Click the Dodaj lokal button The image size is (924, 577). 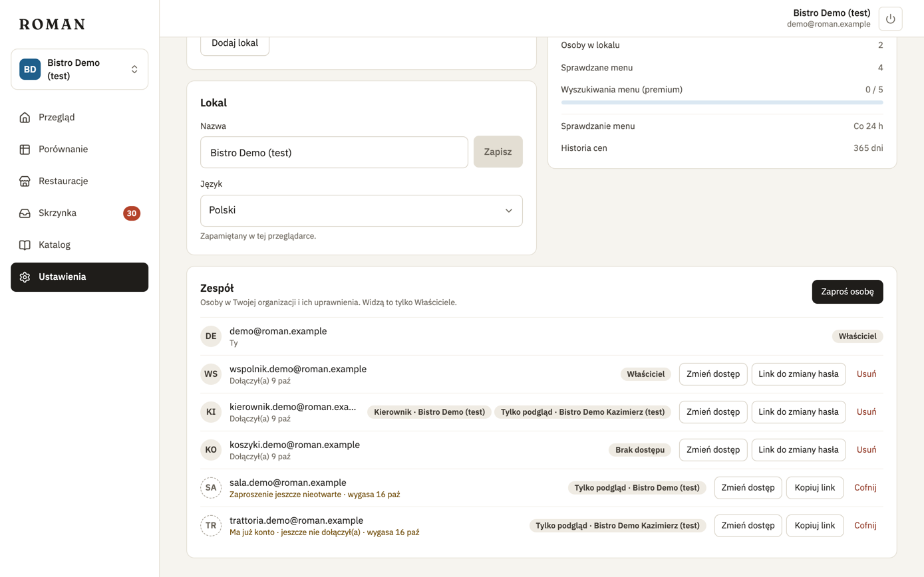(235, 43)
